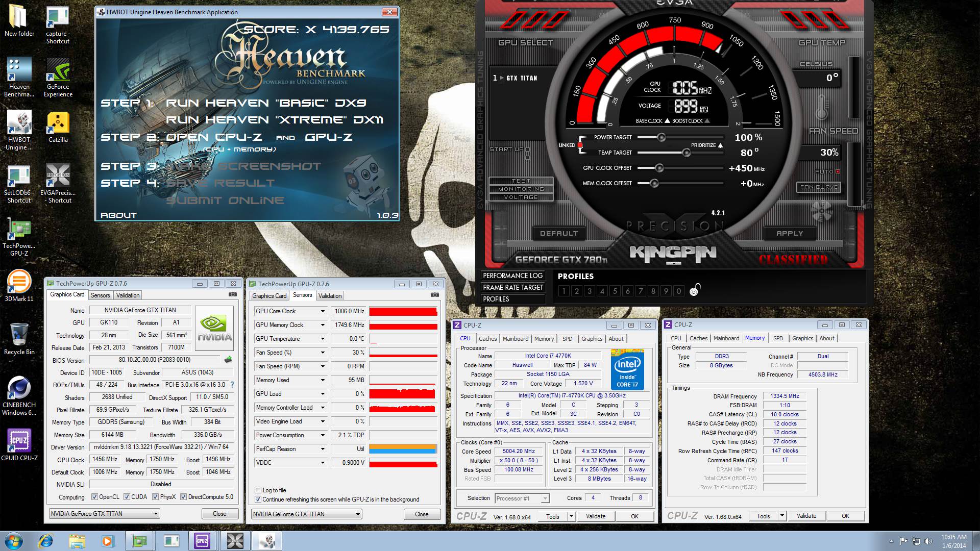Open CPUID CPU-Z desktop icon
The height and width of the screenshot is (551, 980).
[19, 444]
